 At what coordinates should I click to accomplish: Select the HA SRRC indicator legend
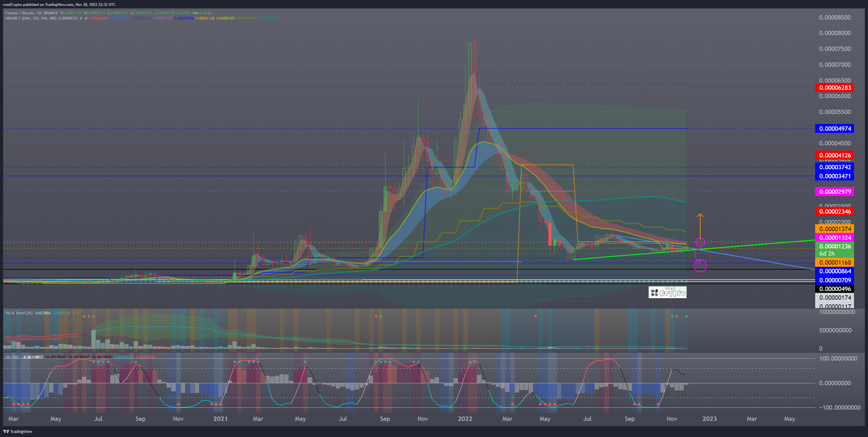tap(12, 357)
